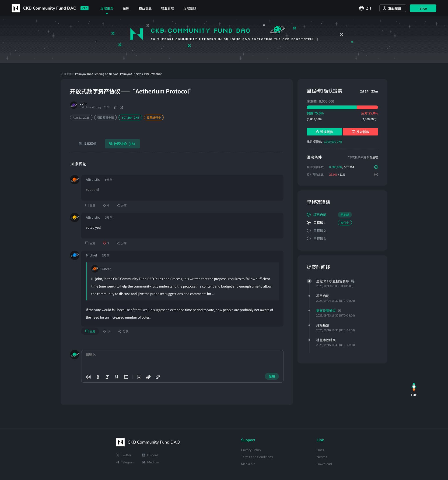Attach a file with paperclip icon
The image size is (448, 480).
148,377
